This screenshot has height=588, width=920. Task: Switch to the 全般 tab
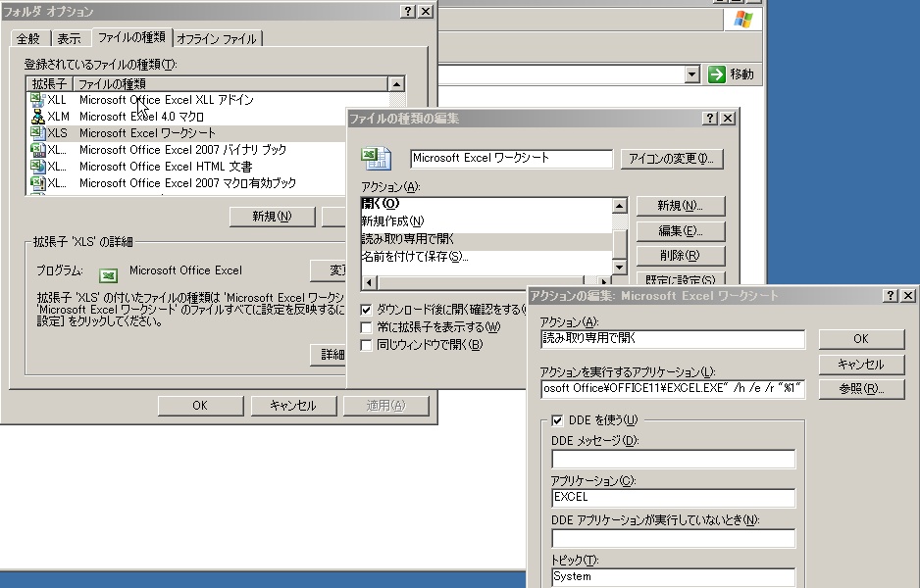click(28, 38)
